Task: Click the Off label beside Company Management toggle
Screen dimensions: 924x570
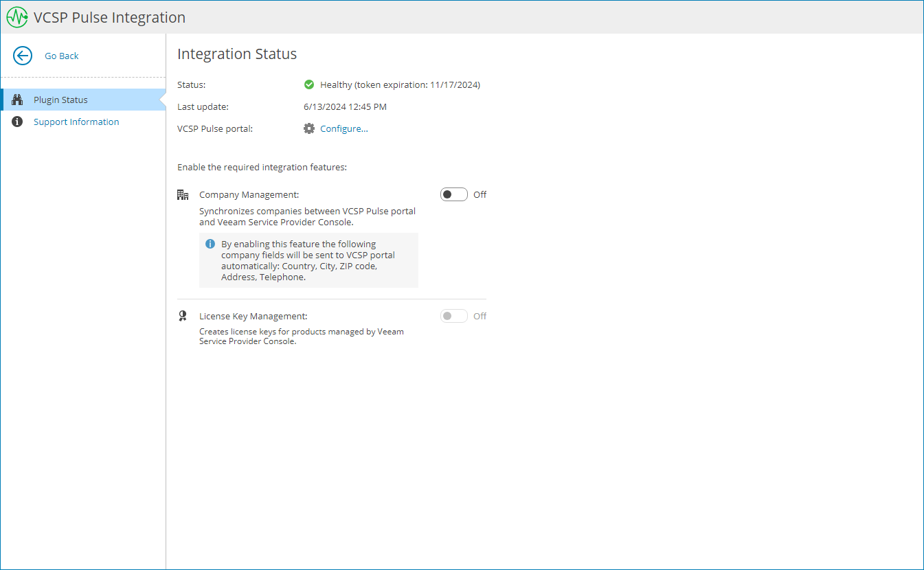Action: coord(480,195)
